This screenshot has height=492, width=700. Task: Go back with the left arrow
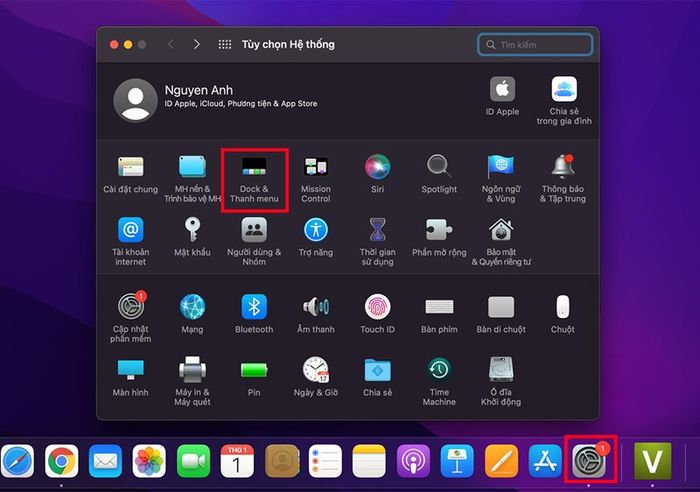171,44
